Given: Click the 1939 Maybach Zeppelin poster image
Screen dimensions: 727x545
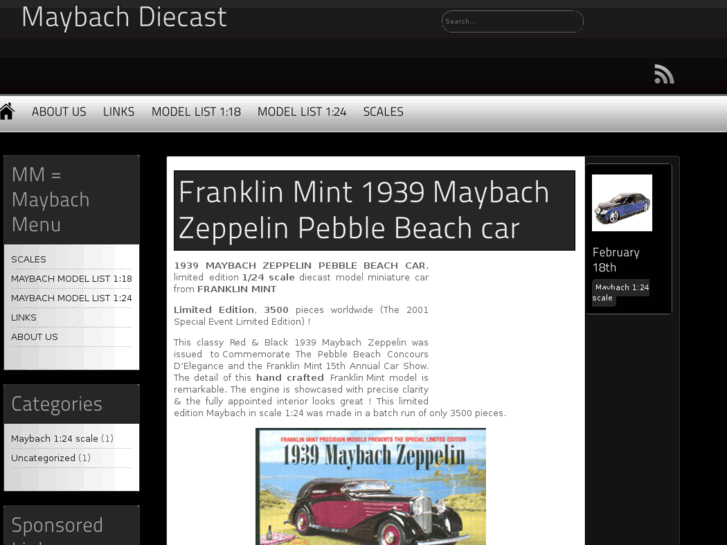Looking at the screenshot, I should tap(370, 486).
